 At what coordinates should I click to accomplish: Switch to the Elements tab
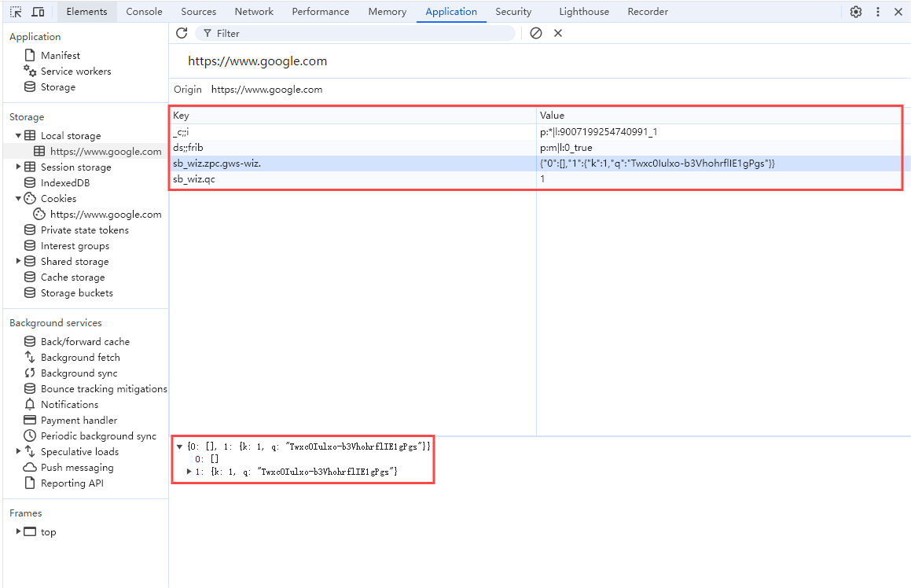86,12
